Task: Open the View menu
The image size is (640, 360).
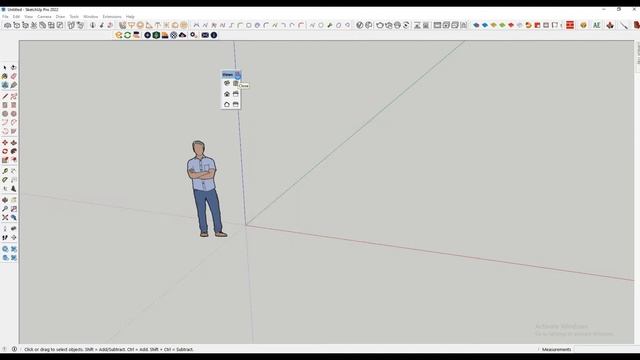Action: (29, 17)
